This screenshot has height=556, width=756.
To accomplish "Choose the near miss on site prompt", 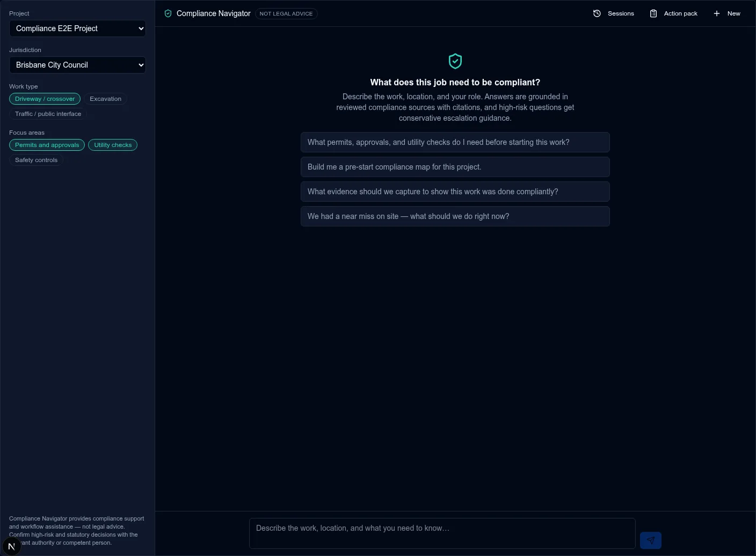I will pyautogui.click(x=455, y=216).
